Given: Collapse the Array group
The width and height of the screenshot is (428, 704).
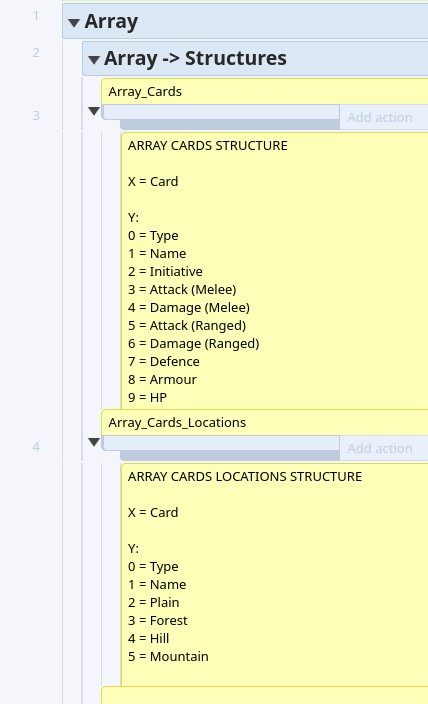Looking at the screenshot, I should 74,22.
